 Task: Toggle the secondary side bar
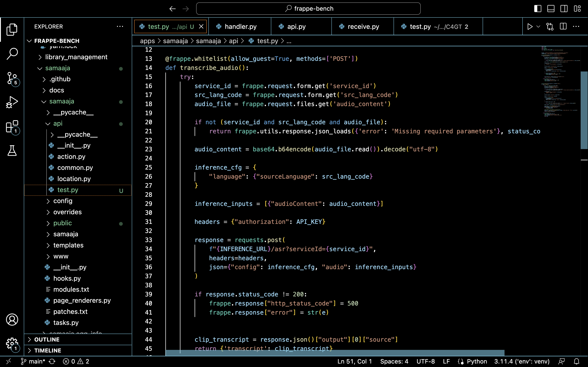(x=564, y=9)
